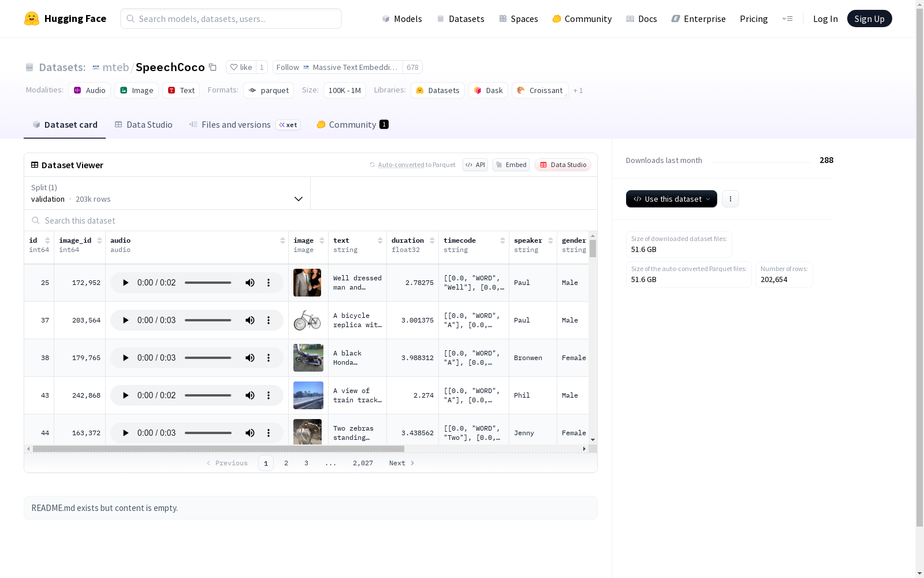This screenshot has height=578, width=924.
Task: Click the Sign Up button
Action: [x=869, y=18]
